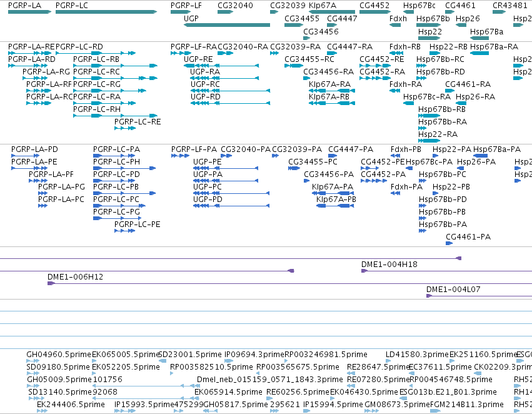The image size is (532, 414).
Task: Select the PGRP-LA gene feature
Action: coord(29,12)
